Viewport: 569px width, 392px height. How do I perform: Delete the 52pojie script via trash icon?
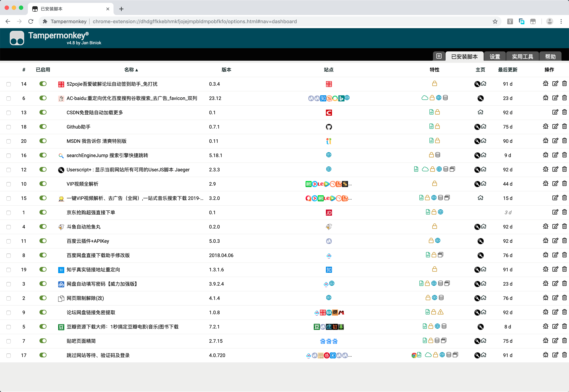coord(564,84)
